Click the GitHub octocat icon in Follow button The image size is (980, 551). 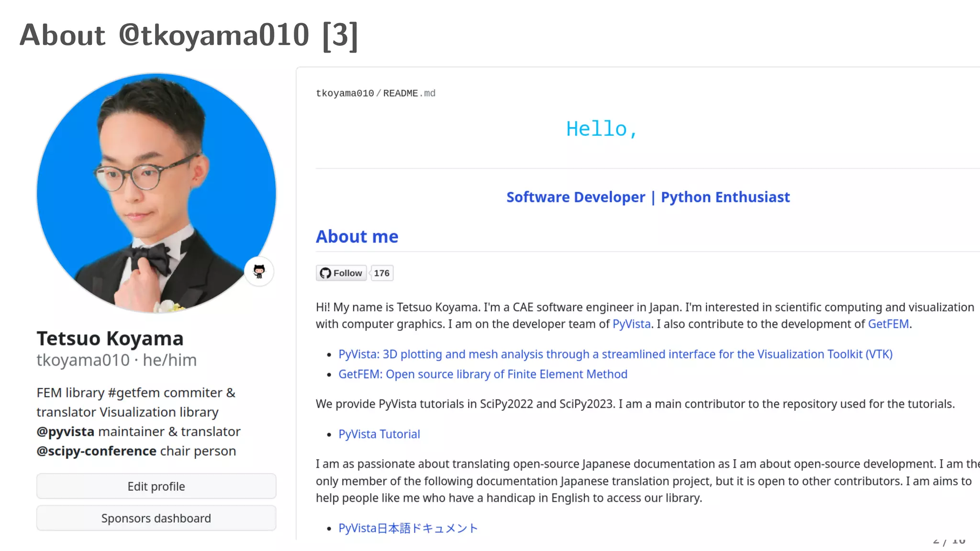pos(325,273)
